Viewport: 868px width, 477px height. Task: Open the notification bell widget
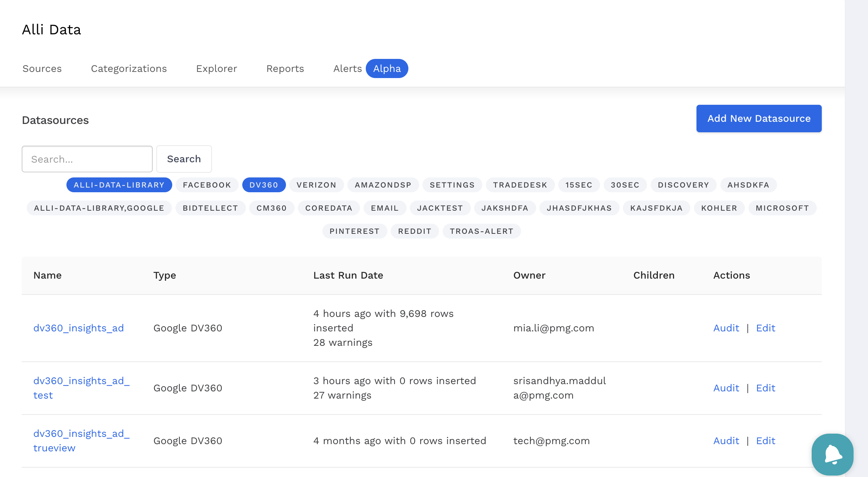tap(832, 454)
